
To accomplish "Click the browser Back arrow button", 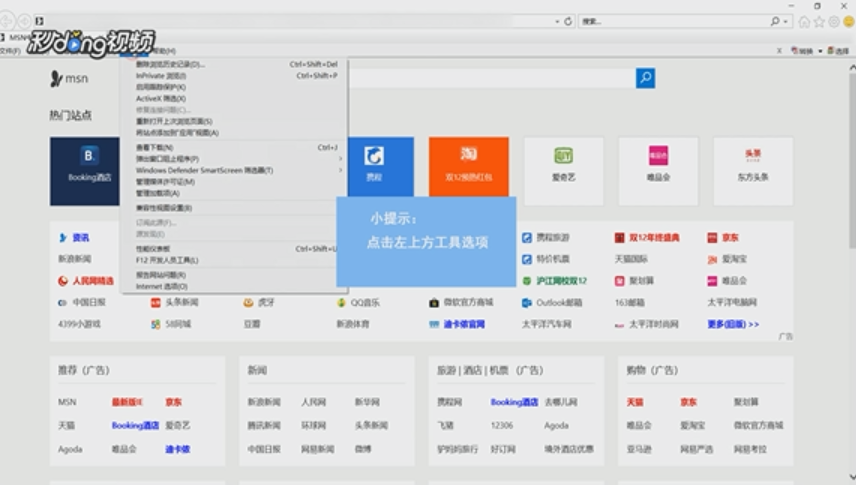I will [6, 21].
